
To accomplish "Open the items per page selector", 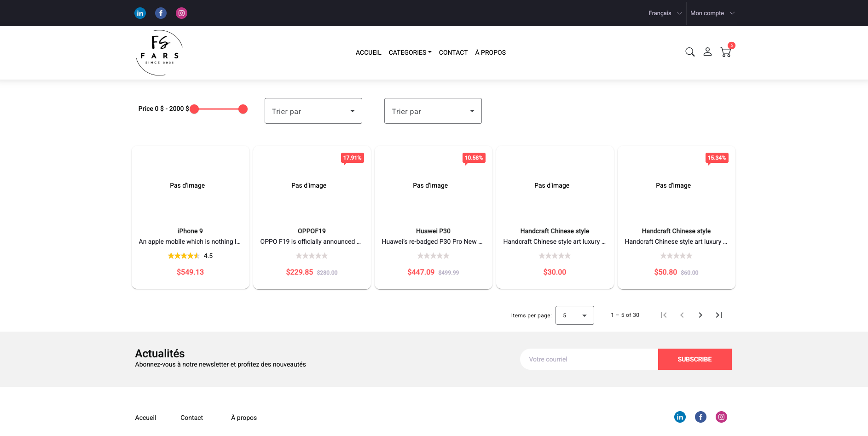I will coord(574,316).
